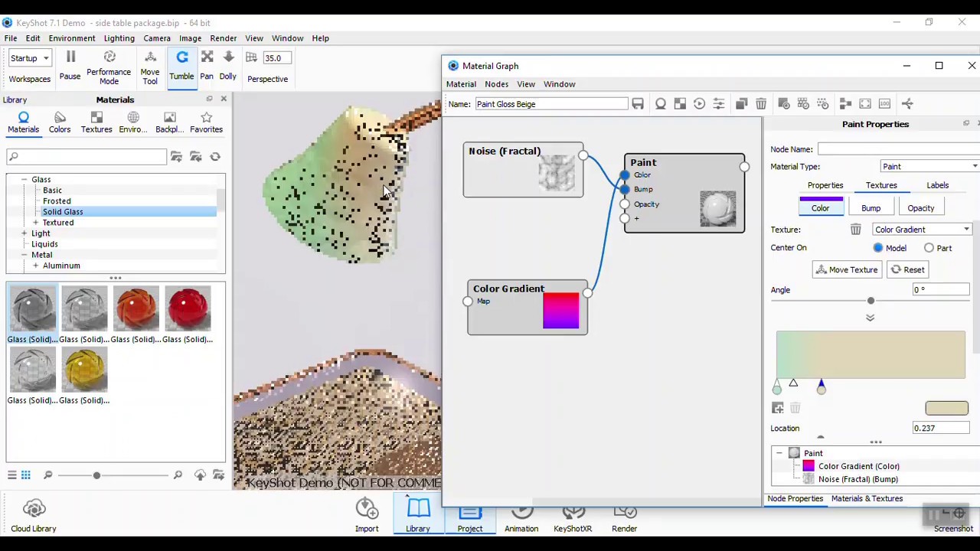
Task: Open the Colors library tab
Action: [60, 122]
